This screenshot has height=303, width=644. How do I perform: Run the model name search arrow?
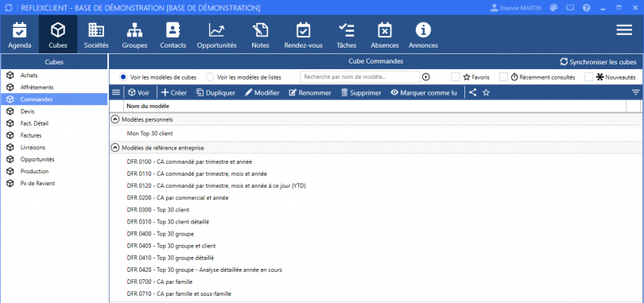(426, 77)
